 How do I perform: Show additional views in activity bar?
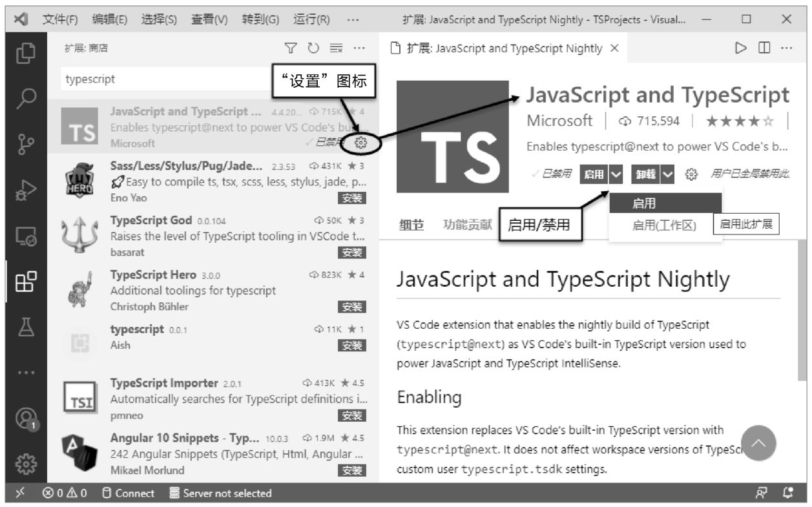26,373
